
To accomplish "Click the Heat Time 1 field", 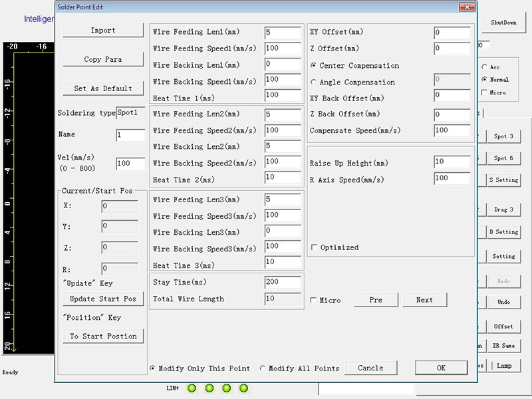I will (283, 95).
